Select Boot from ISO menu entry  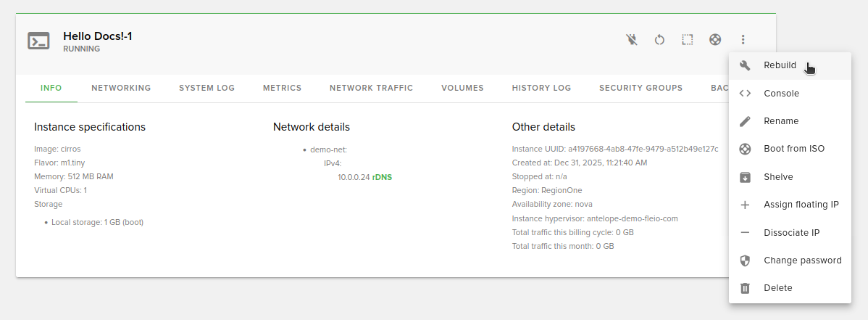(x=793, y=149)
